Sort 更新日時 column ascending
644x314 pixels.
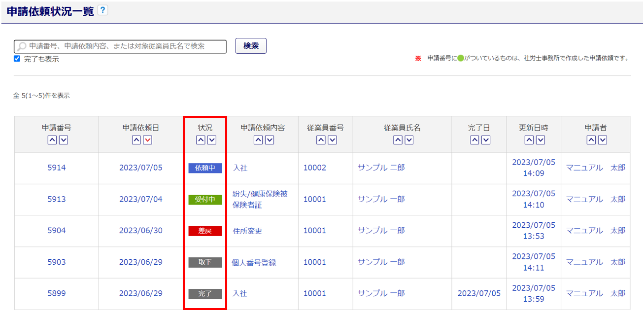[x=529, y=140]
